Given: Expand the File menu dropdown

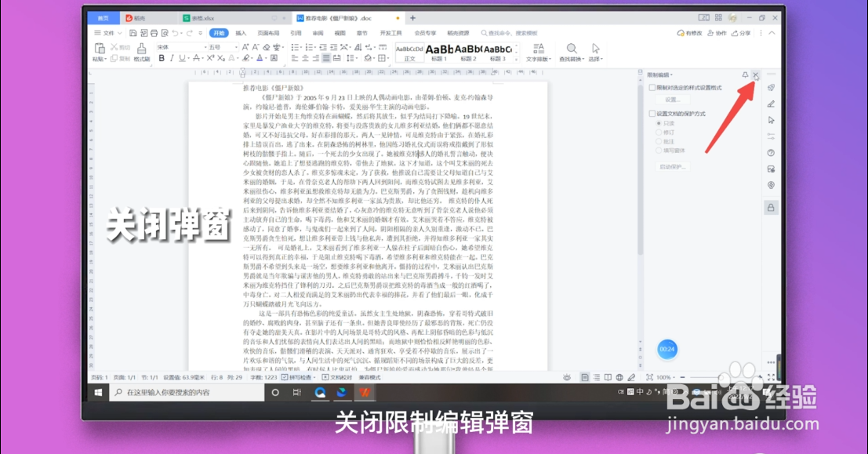Looking at the screenshot, I should (x=108, y=33).
